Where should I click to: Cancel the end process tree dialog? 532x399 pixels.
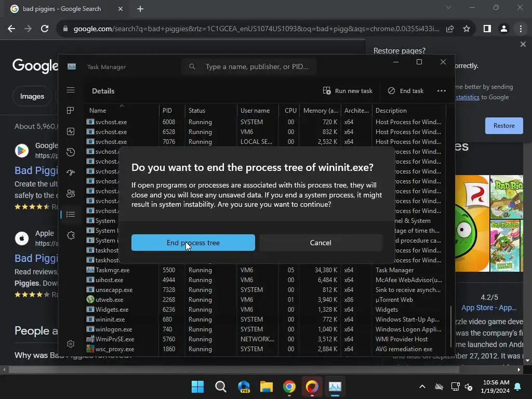(x=321, y=243)
